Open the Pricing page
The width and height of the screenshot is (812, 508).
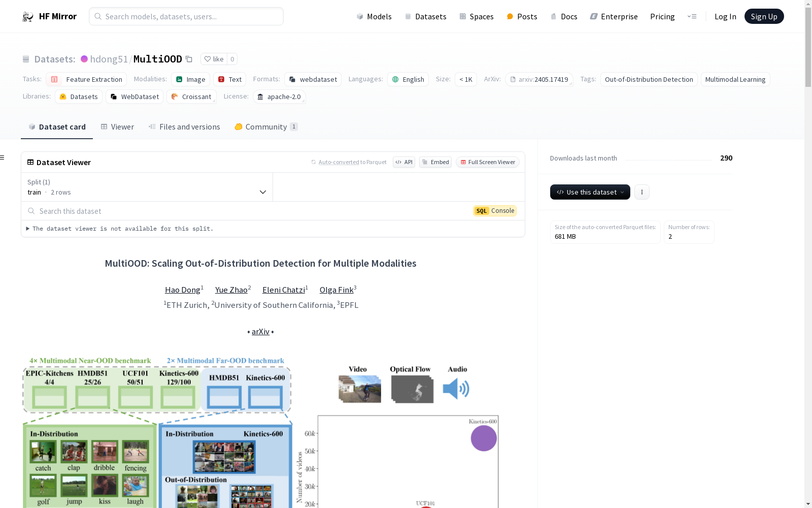[662, 17]
